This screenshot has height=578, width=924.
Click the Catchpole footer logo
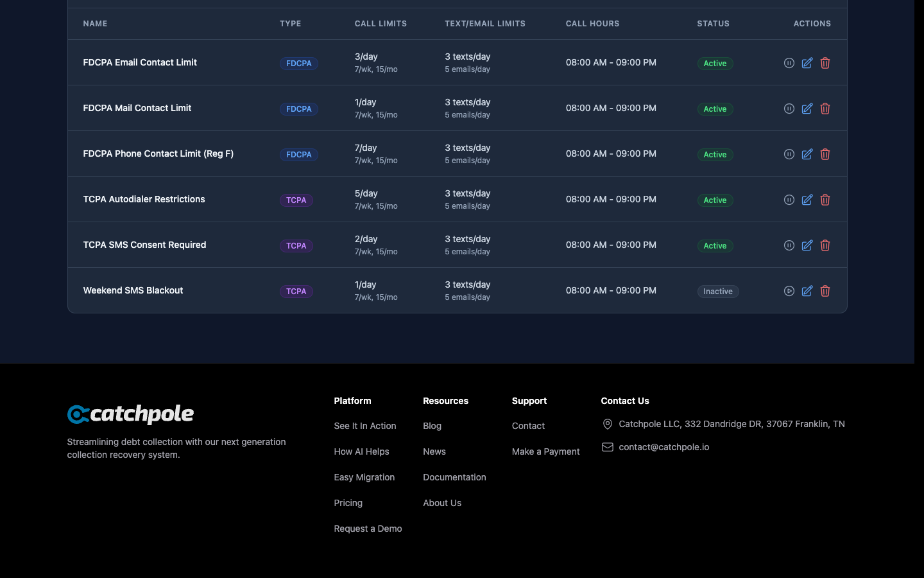[130, 414]
